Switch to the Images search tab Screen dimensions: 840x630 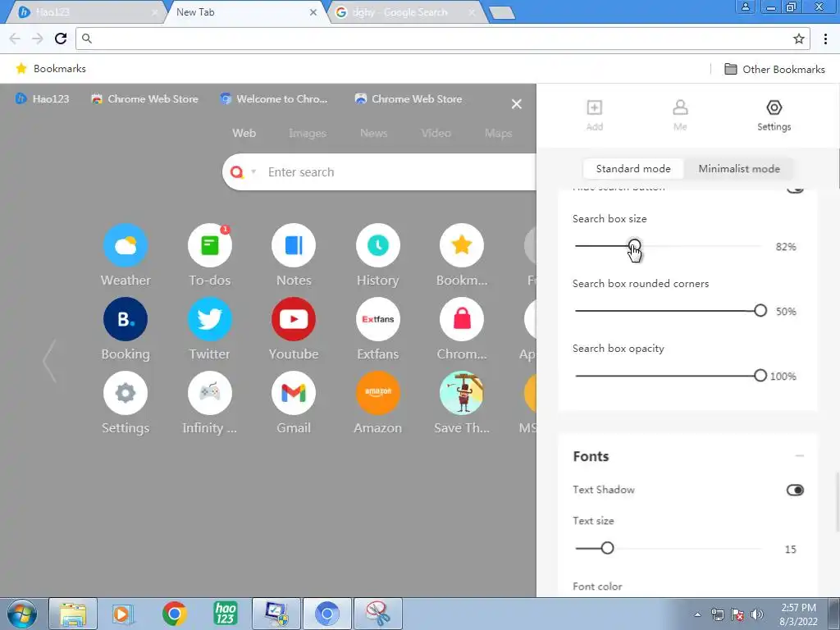click(307, 133)
